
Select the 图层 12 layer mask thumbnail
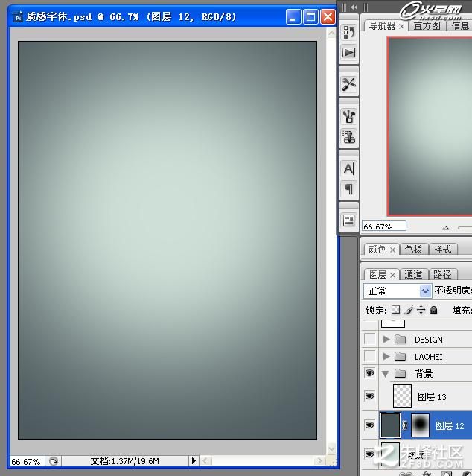click(x=420, y=425)
